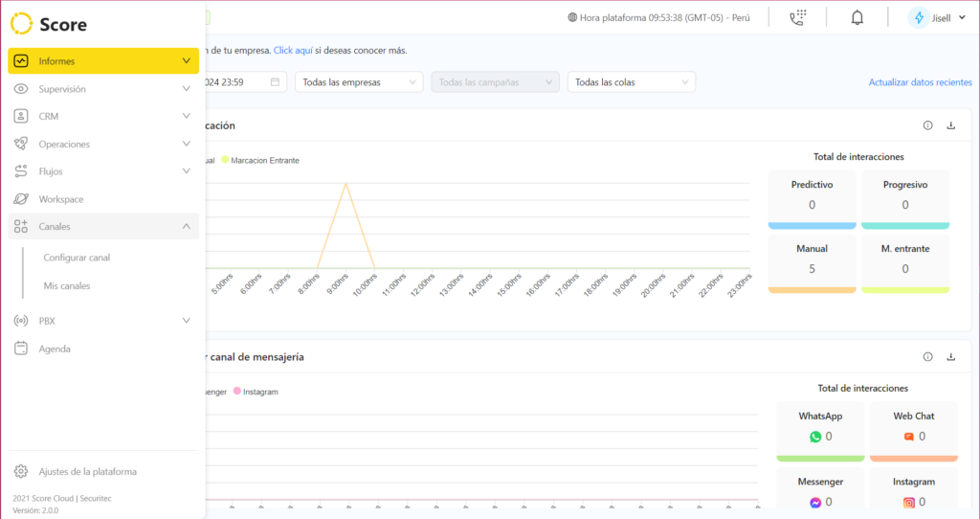Image resolution: width=980 pixels, height=519 pixels.
Task: Open Mis canales submenu item
Action: pyautogui.click(x=67, y=285)
